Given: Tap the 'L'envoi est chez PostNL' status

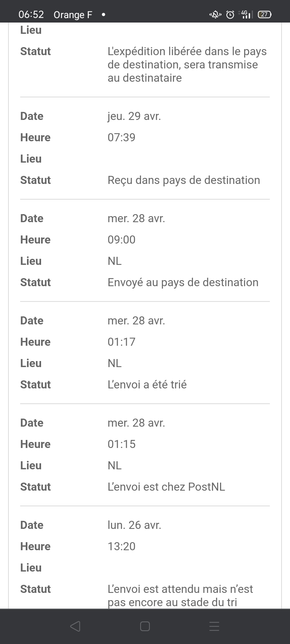Looking at the screenshot, I should point(166,487).
